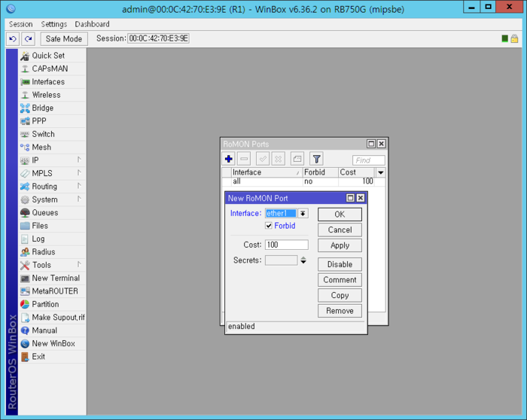Image resolution: width=527 pixels, height=420 pixels.
Task: Click the disable cross icon in RoMON Ports
Action: (279, 159)
